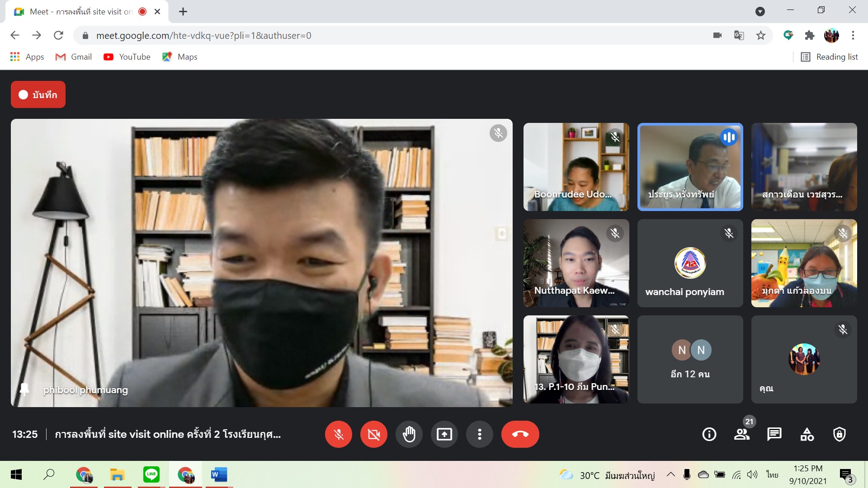This screenshot has width=868, height=488.
Task: Show the participants list
Action: pos(741,434)
